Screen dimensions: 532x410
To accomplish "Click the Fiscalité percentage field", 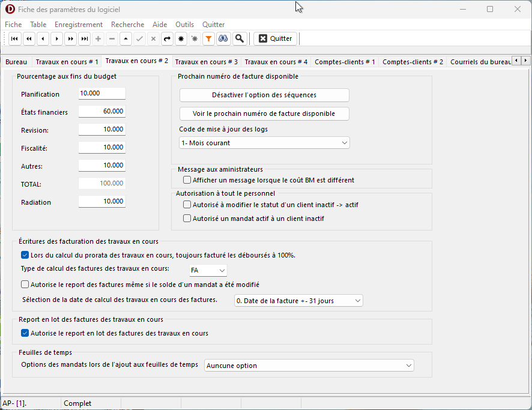I will (x=102, y=147).
